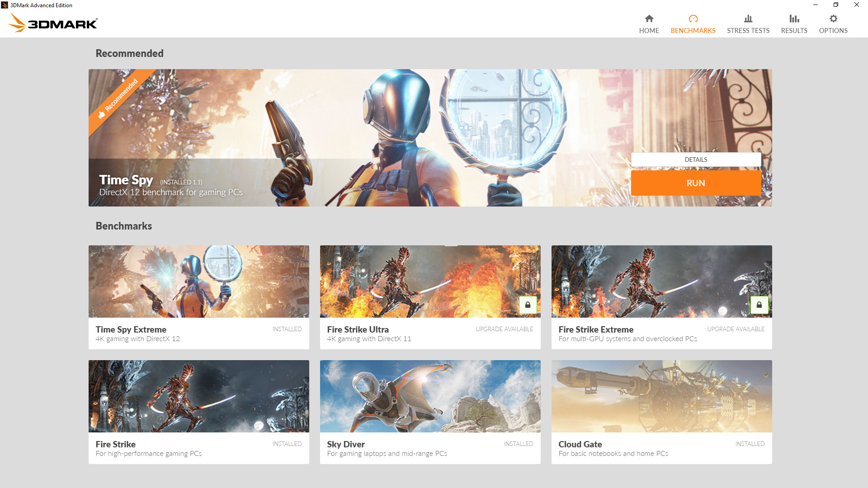
Task: Open the Time Spy Extreme benchmark thumbnail
Action: point(198,282)
